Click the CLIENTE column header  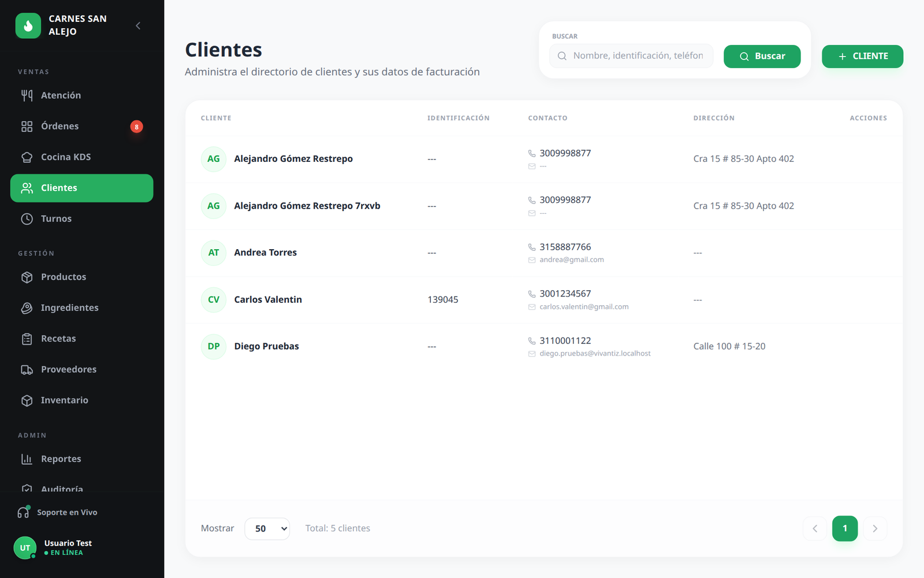[x=216, y=118]
